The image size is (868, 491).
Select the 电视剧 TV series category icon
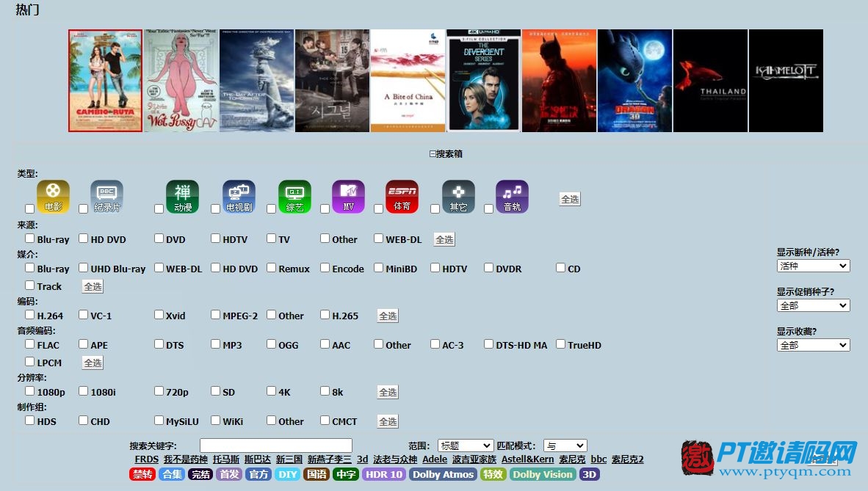pyautogui.click(x=239, y=197)
